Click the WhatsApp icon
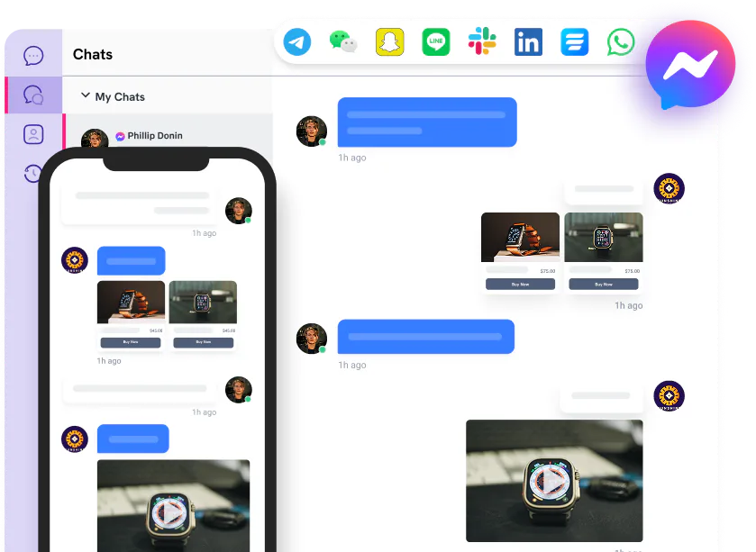This screenshot has height=552, width=756. [621, 42]
